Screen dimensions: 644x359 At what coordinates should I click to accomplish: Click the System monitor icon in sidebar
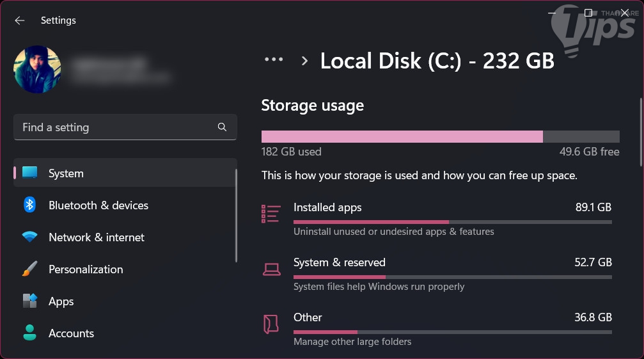[x=30, y=173]
